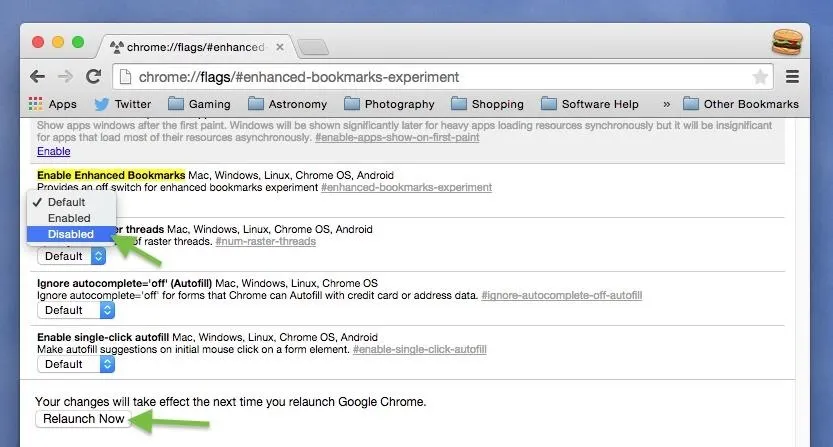Close the chrome://flags tab
This screenshot has width=833, height=447.
279,47
